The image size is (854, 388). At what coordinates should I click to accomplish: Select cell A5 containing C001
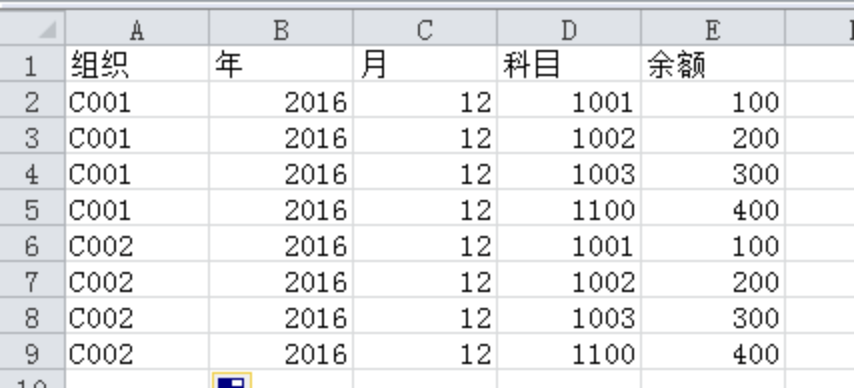[137, 208]
